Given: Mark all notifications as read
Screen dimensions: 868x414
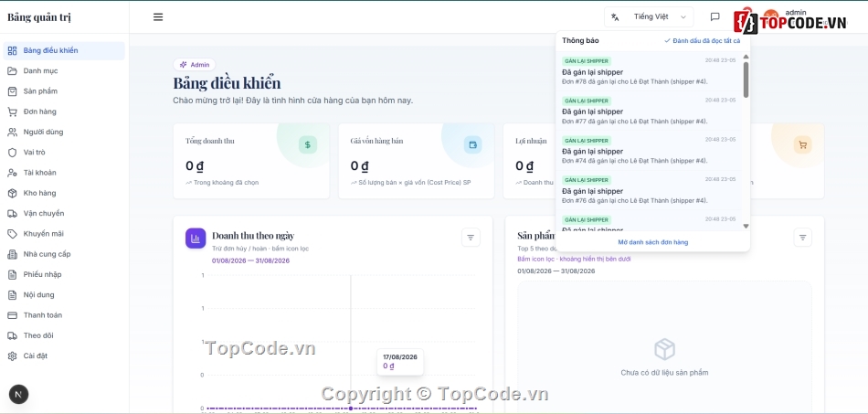Looking at the screenshot, I should coord(702,40).
